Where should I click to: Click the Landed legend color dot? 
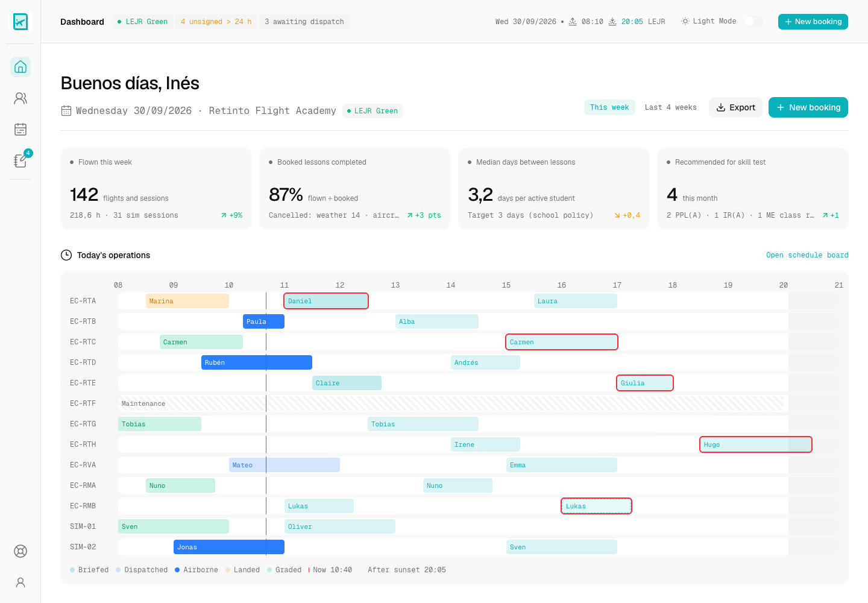click(x=228, y=570)
